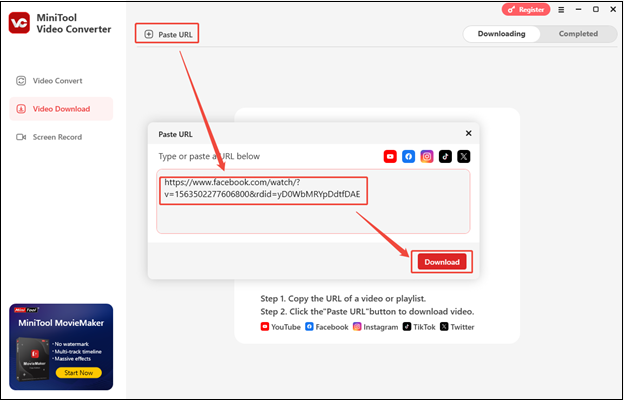Click the TikTok icon below Step 2
This screenshot has height=400, width=624.
406,327
